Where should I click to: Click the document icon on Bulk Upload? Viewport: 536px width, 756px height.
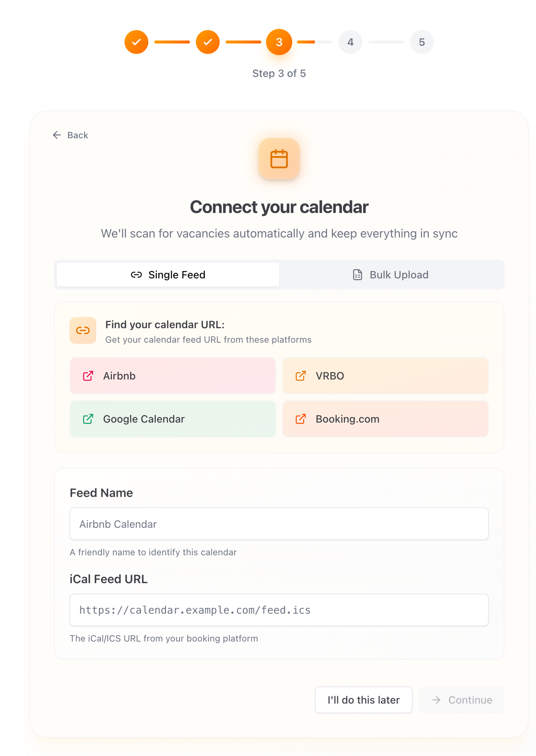357,275
